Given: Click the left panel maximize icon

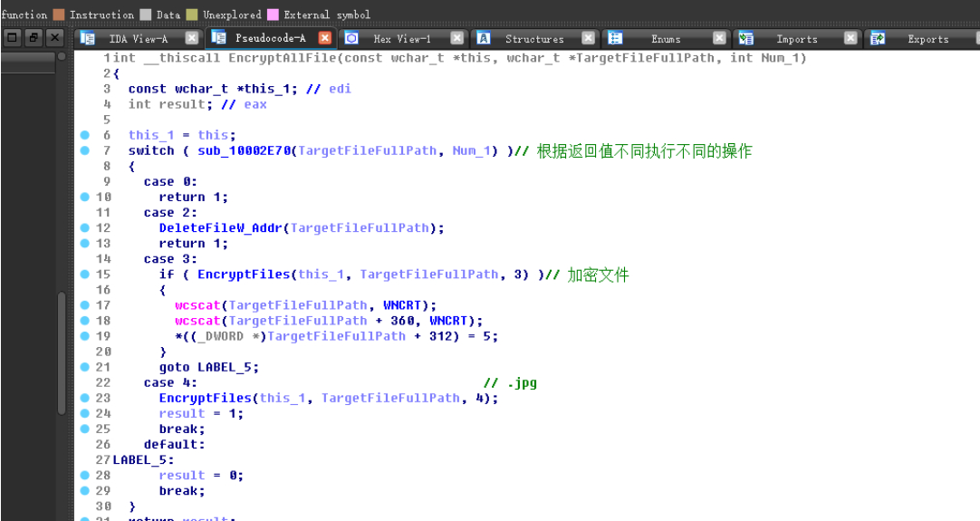Looking at the screenshot, I should pos(12,37).
